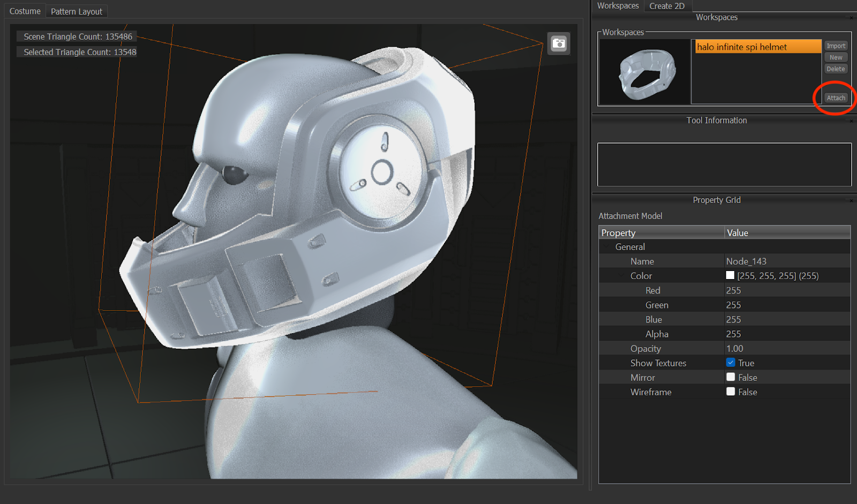Edit the Alpha value field

point(787,334)
